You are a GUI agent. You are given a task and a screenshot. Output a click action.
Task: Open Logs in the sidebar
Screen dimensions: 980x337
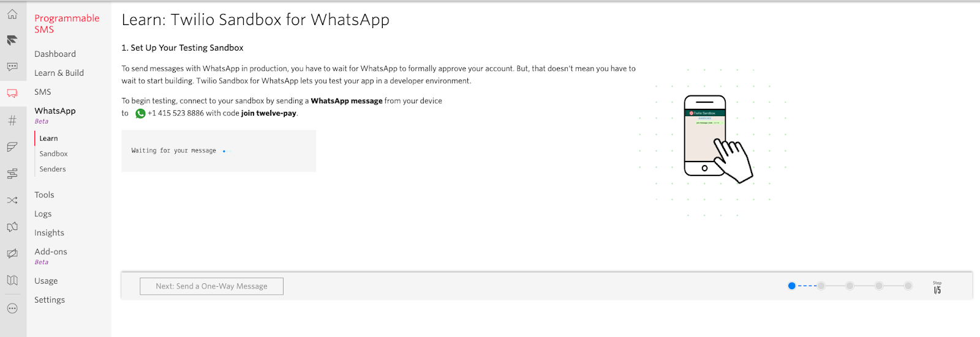[43, 213]
